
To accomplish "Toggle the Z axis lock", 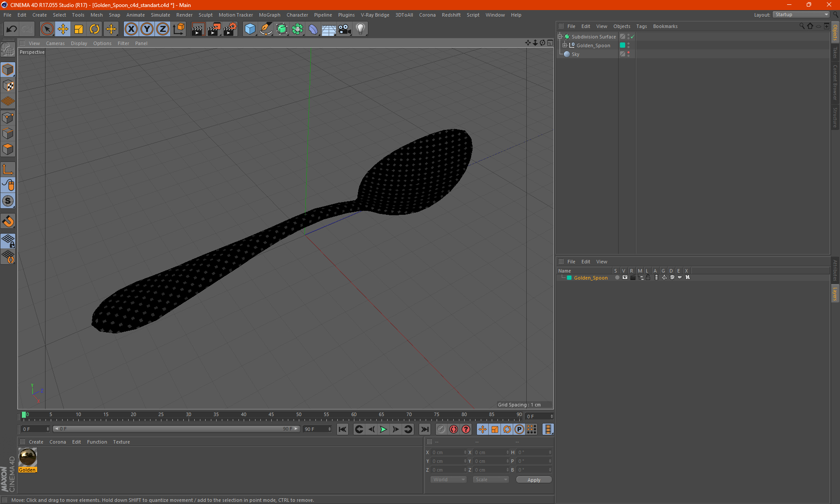I will (x=163, y=29).
